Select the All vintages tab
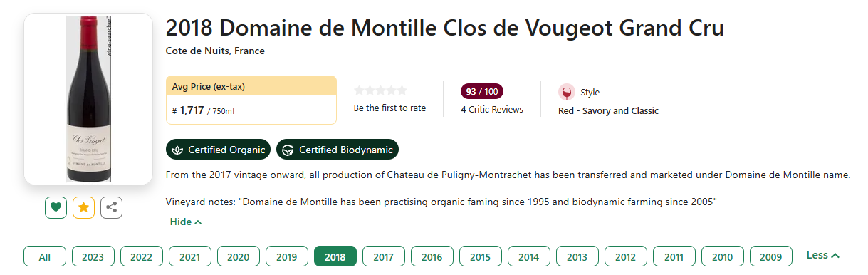 [x=45, y=256]
